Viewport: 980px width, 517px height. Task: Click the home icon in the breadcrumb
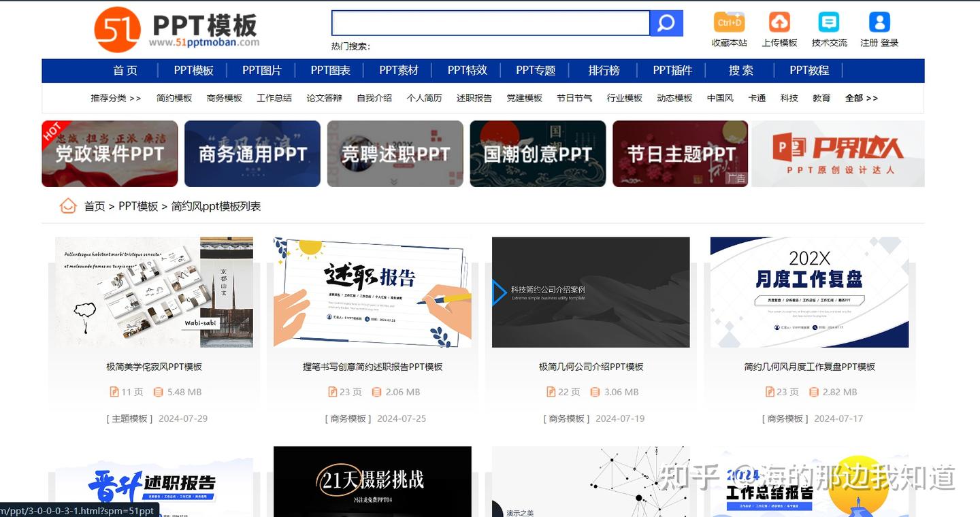tap(68, 205)
